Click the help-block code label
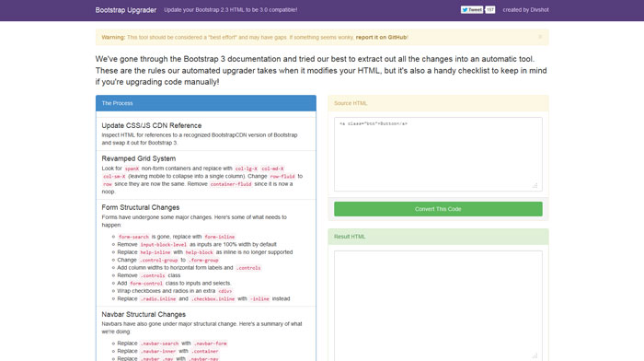This screenshot has height=361, width=644. pos(200,252)
